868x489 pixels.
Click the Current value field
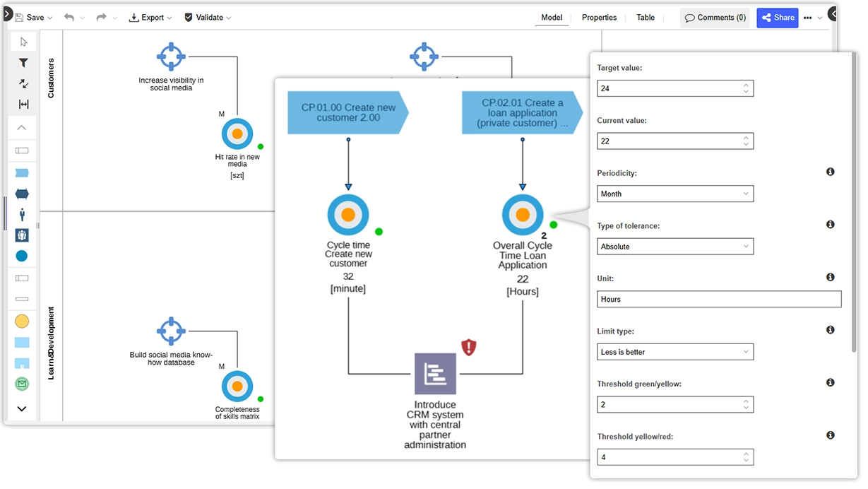coord(675,141)
